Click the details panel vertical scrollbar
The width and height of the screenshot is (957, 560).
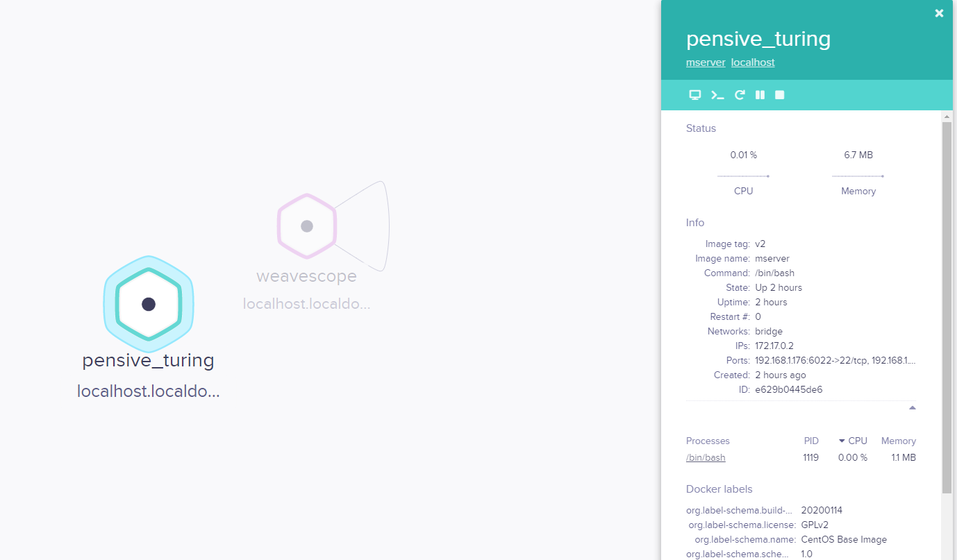point(947,307)
